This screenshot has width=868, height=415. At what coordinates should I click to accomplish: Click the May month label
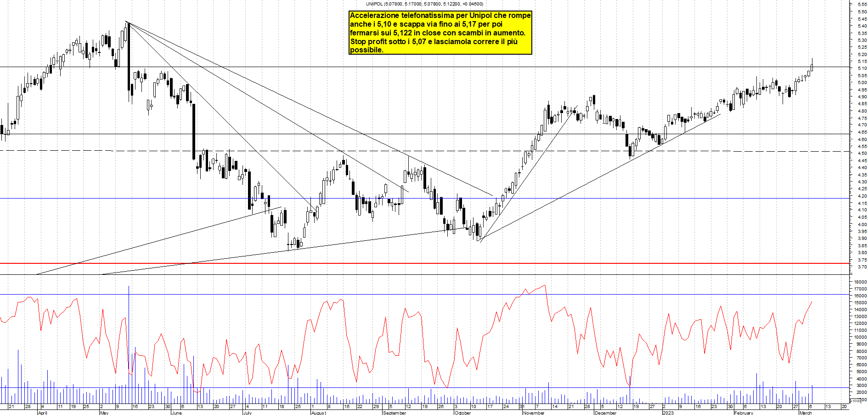(x=104, y=413)
